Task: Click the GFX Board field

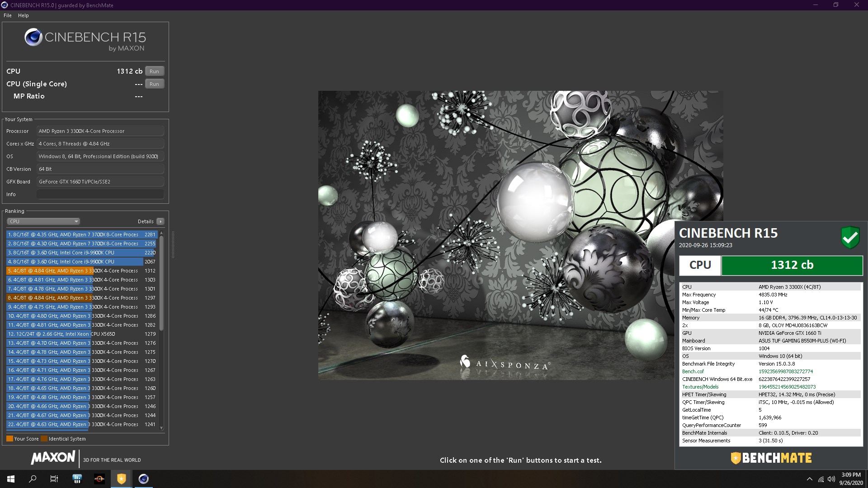Action: click(100, 182)
